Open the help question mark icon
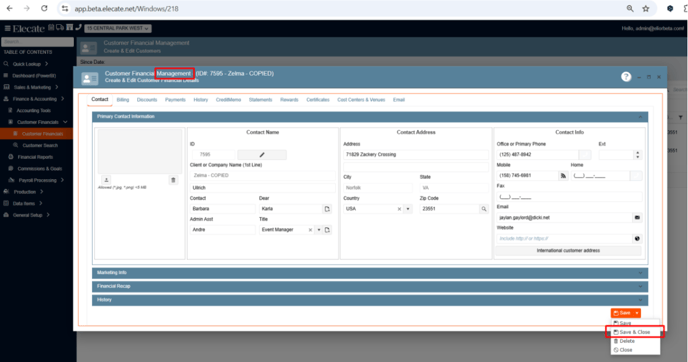 pos(626,77)
